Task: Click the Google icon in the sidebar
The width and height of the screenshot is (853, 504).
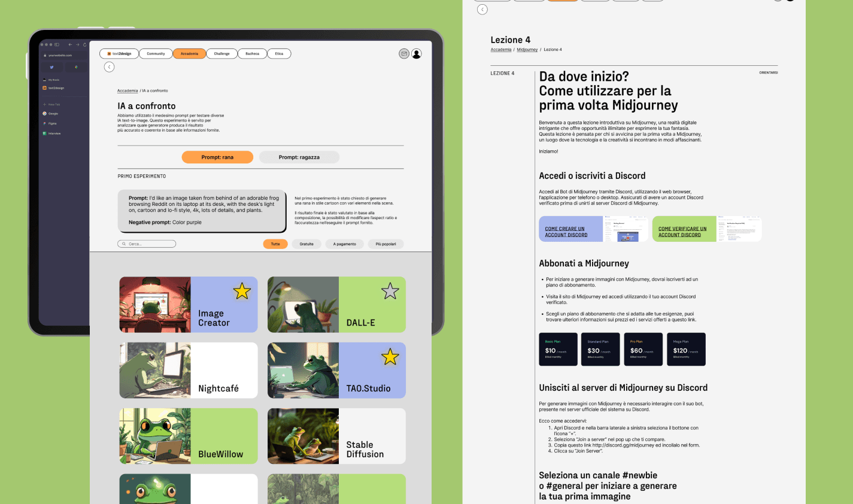Action: coord(44,113)
